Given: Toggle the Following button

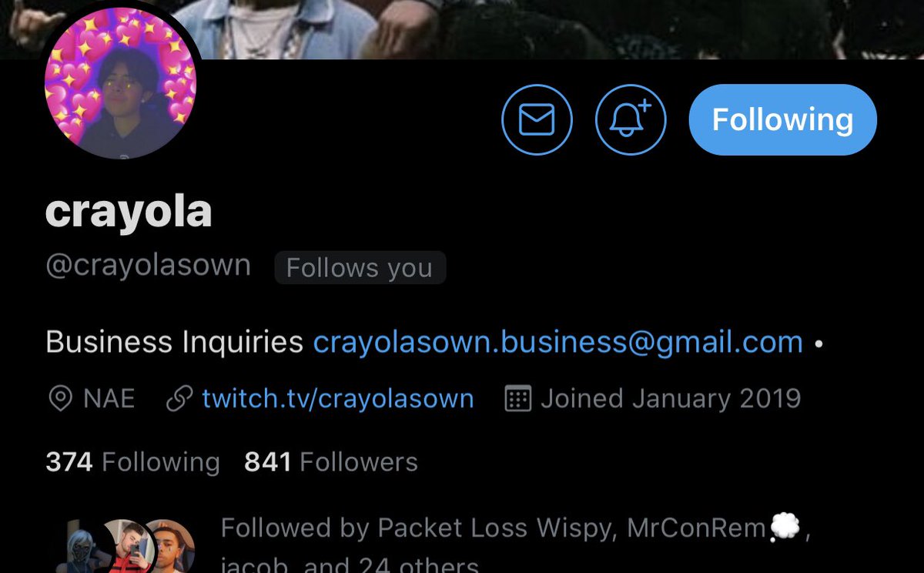Looking at the screenshot, I should tap(782, 119).
